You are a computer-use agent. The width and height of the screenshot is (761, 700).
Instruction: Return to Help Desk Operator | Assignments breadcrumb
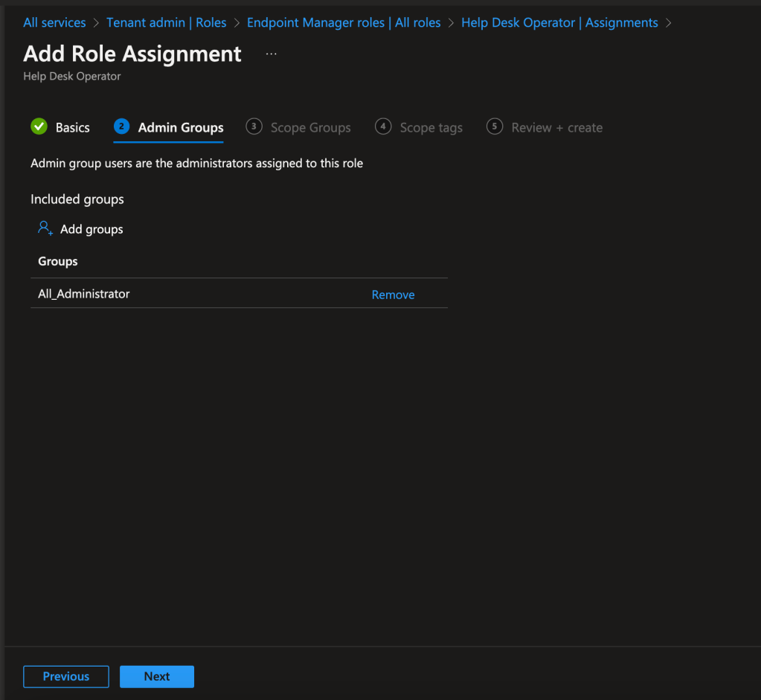559,22
